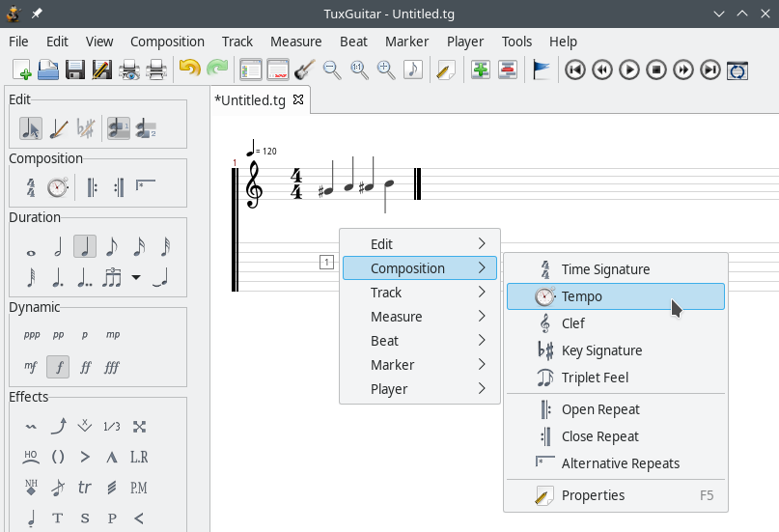Viewport: 779px width, 532px height.
Task: Click the Undo arrow in the toolbar
Action: coord(190,70)
